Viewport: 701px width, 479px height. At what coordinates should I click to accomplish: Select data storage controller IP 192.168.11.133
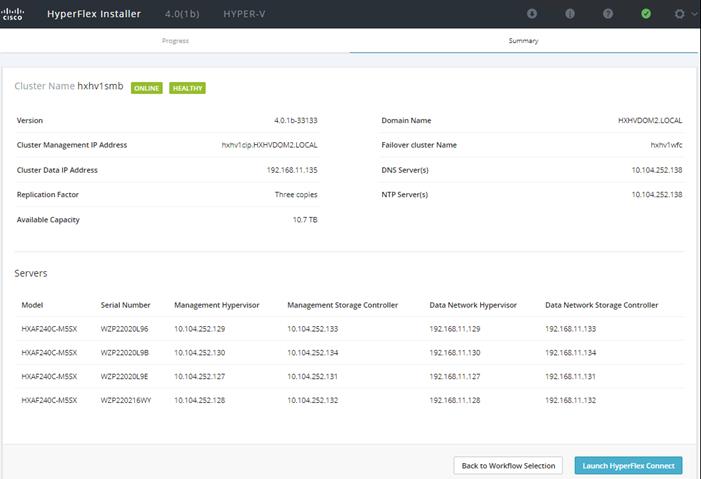pyautogui.click(x=570, y=329)
